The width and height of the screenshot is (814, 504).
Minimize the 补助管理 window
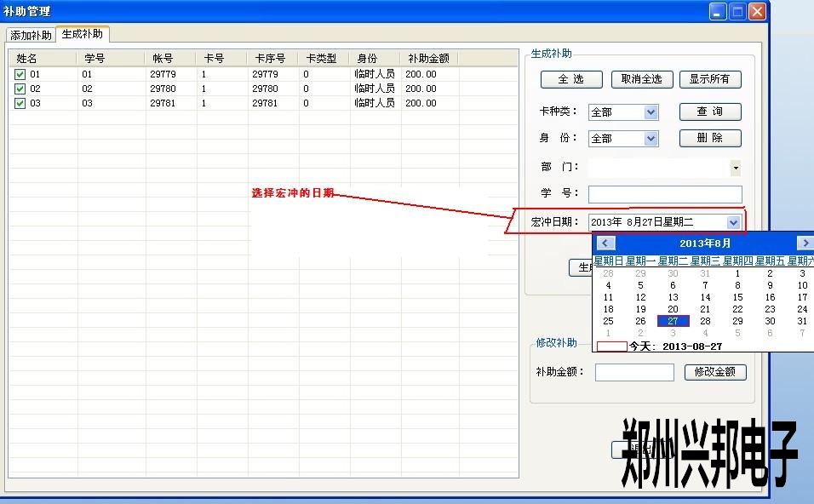point(718,11)
